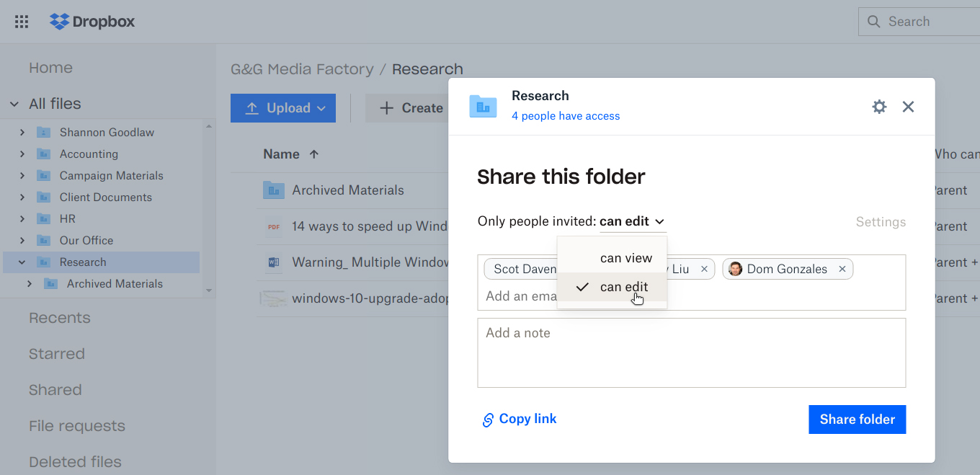Expand the Shannon Goodlaw folder

click(21, 132)
